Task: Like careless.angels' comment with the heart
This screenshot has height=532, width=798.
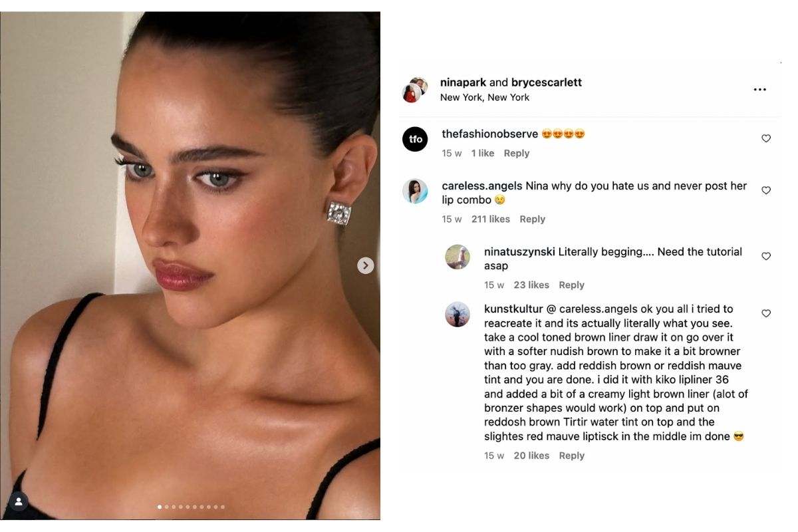Action: 766,190
